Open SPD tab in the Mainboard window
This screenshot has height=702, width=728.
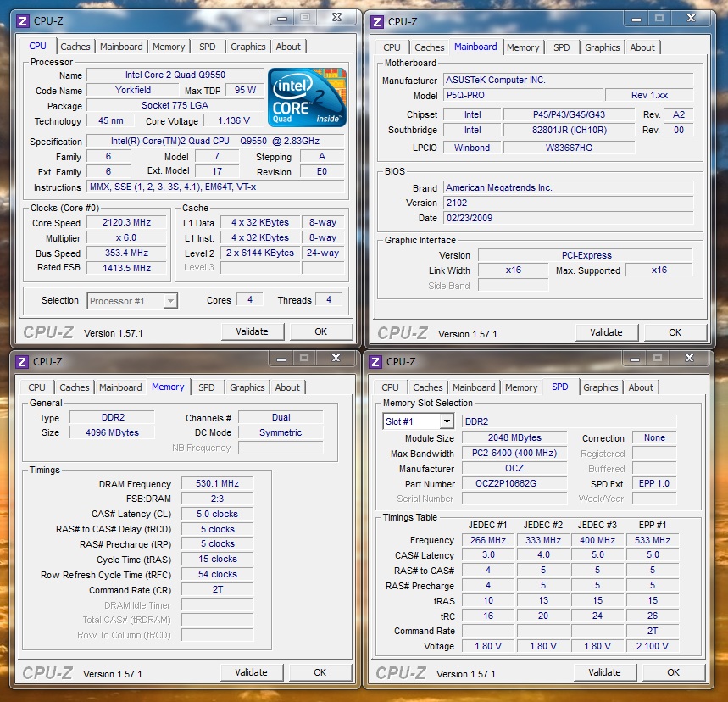coord(561,47)
